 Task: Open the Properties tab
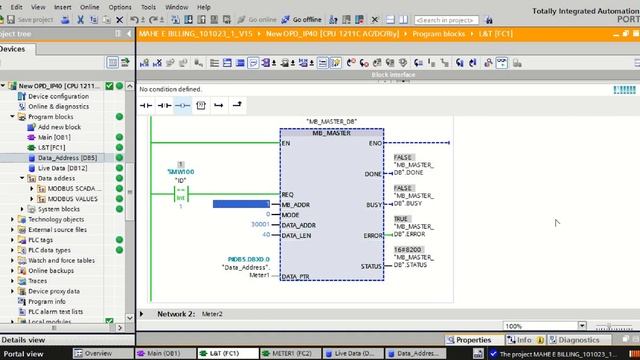tap(474, 340)
